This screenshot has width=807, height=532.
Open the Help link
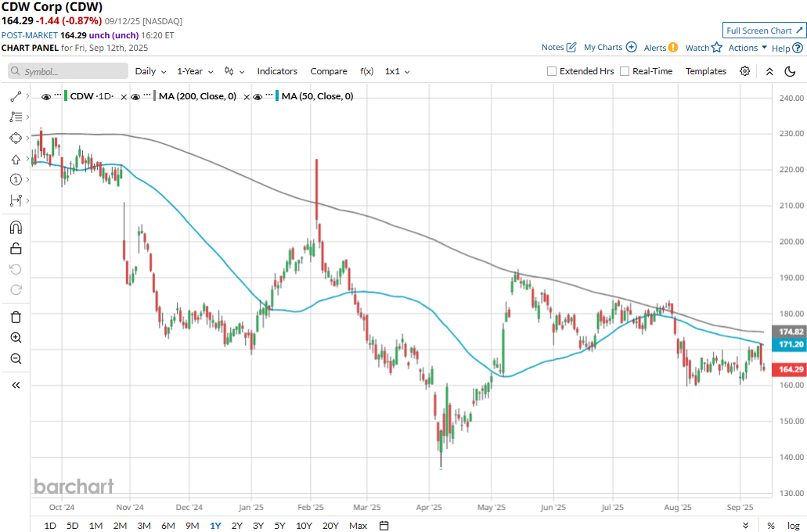pos(787,48)
